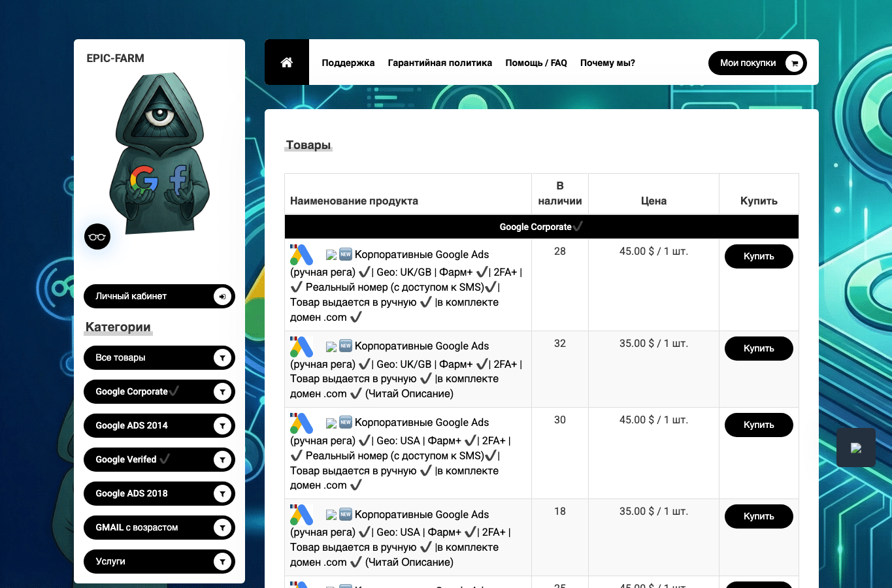The image size is (892, 588).
Task: Click the login arrow icon in Личный кабинет
Action: [222, 297]
